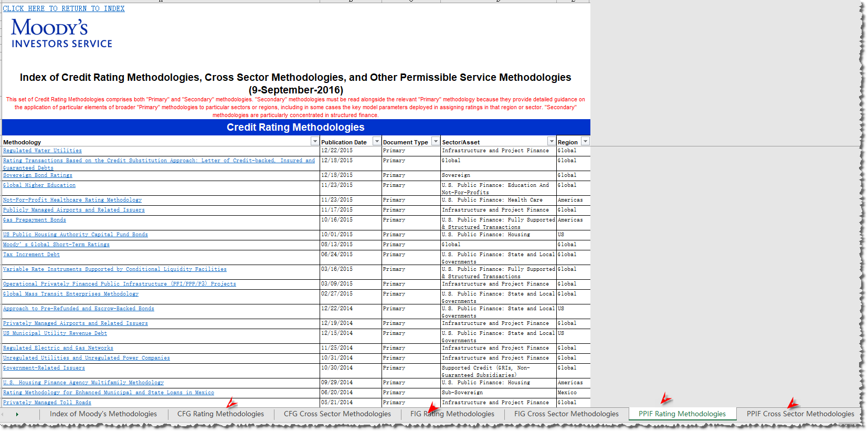
Task: Open the CFG Rating Methodologies sheet tab
Action: (220, 414)
